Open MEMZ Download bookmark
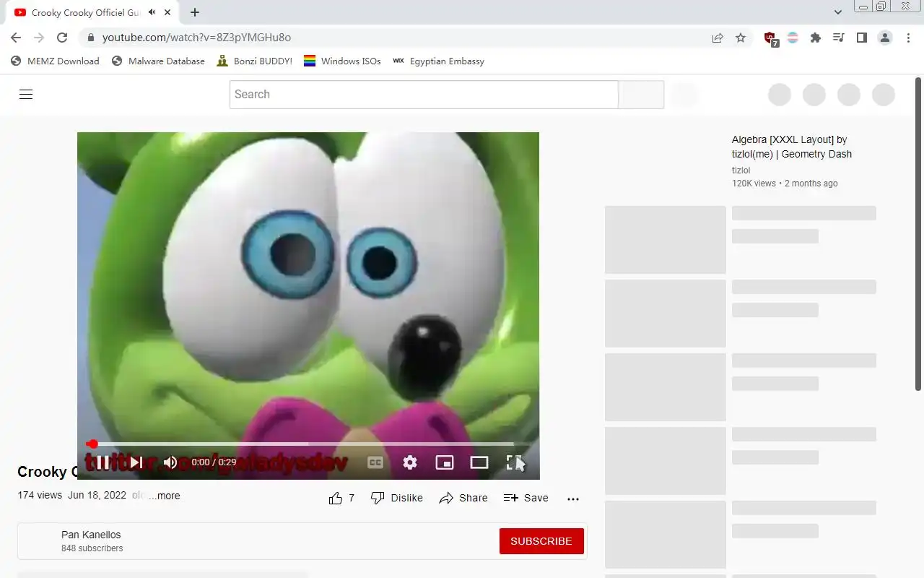The height and width of the screenshot is (578, 924). [x=55, y=61]
